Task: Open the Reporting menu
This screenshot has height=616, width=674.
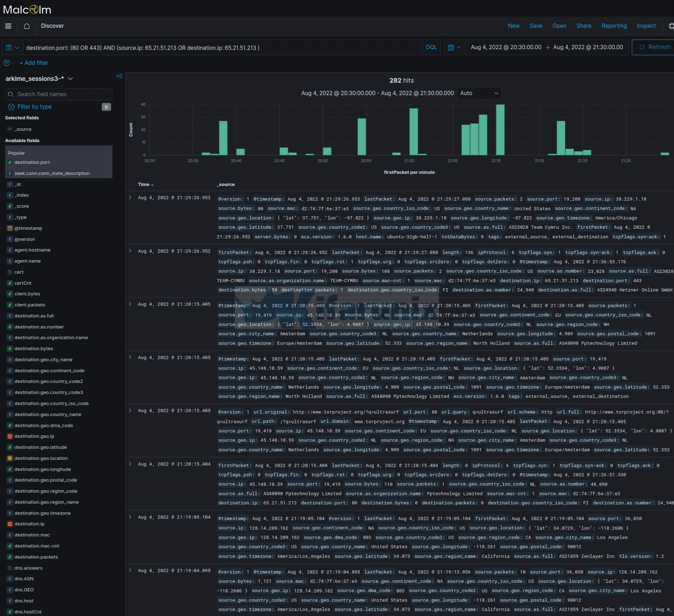Action: [x=614, y=26]
